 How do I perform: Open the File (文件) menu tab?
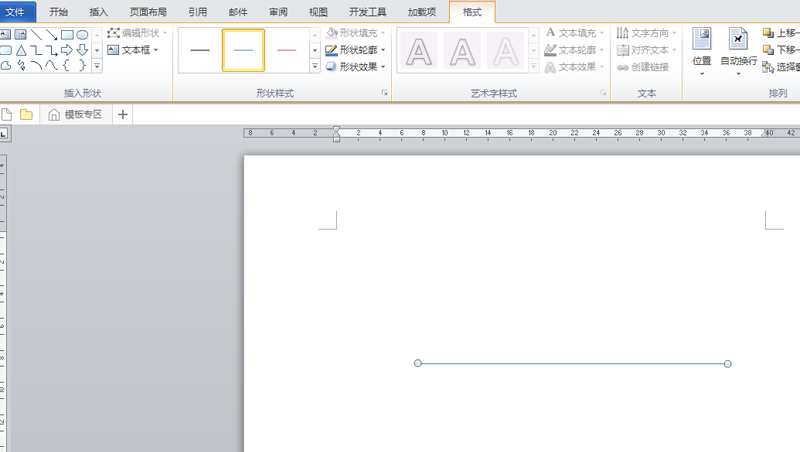click(x=18, y=12)
